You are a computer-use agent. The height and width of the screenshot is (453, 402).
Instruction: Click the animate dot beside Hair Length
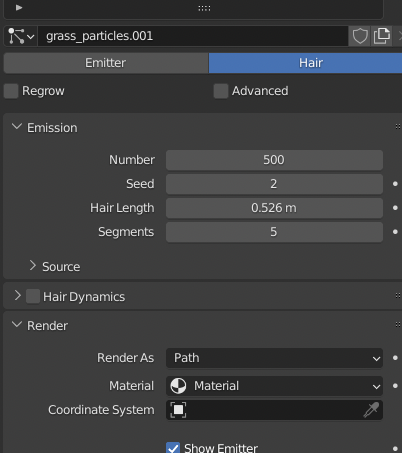tap(395, 208)
